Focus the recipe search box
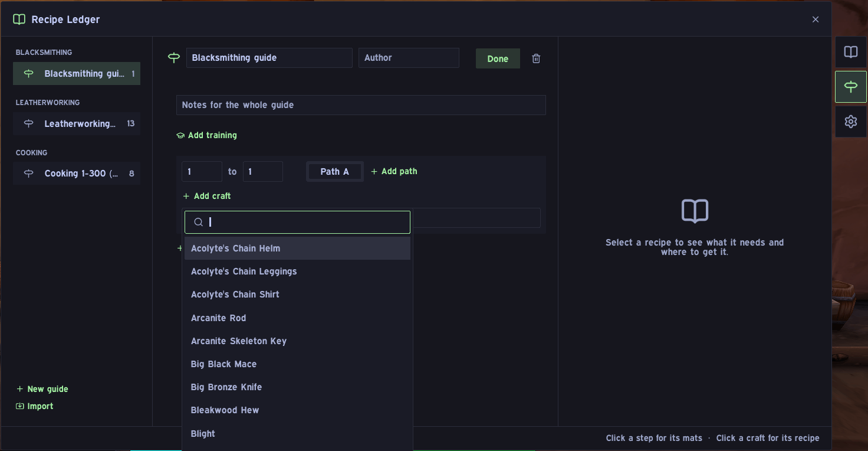The image size is (868, 451). pyautogui.click(x=297, y=222)
